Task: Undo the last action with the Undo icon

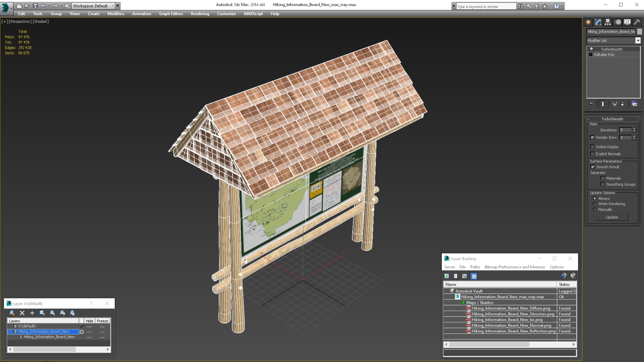Action: coord(43,6)
